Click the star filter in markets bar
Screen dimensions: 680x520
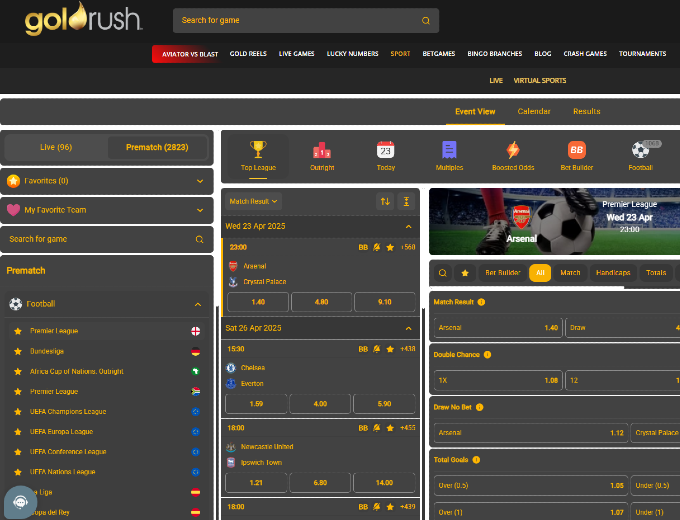point(465,273)
